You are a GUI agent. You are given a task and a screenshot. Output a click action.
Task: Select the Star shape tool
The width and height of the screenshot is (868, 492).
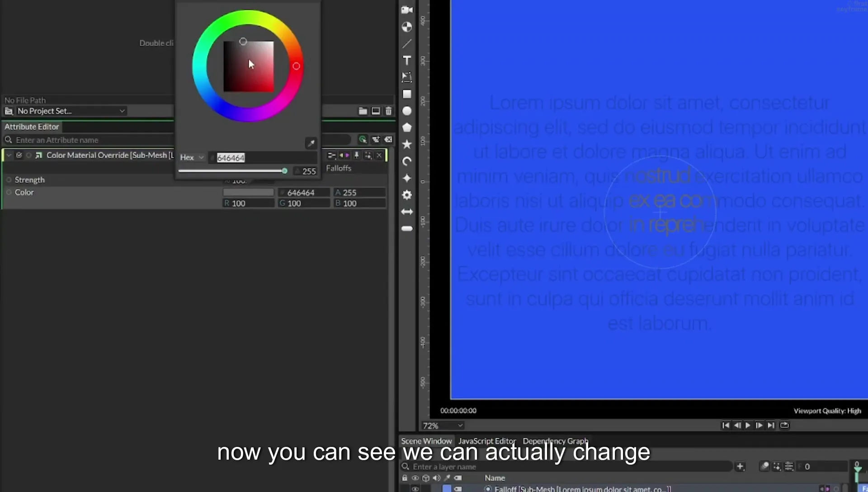(x=407, y=144)
